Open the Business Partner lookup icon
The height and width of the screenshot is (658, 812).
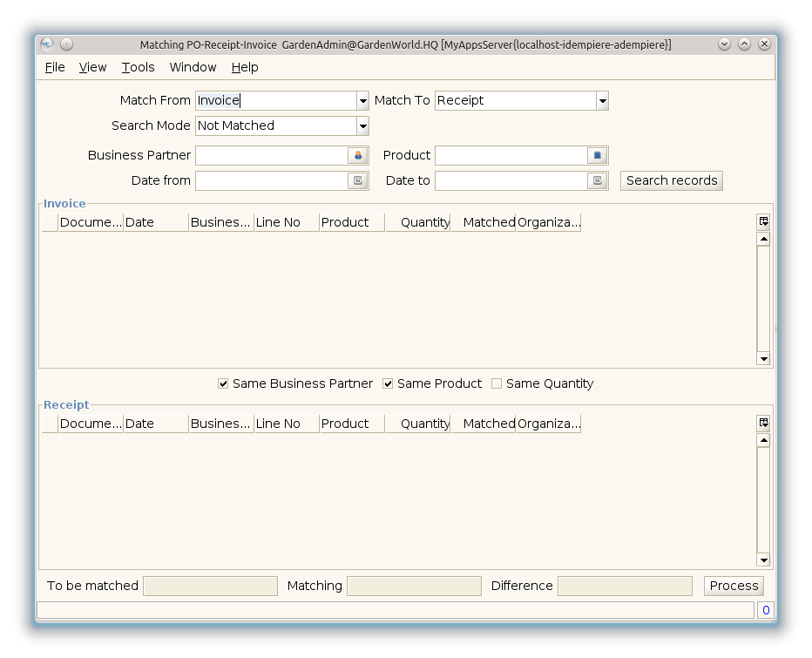357,156
